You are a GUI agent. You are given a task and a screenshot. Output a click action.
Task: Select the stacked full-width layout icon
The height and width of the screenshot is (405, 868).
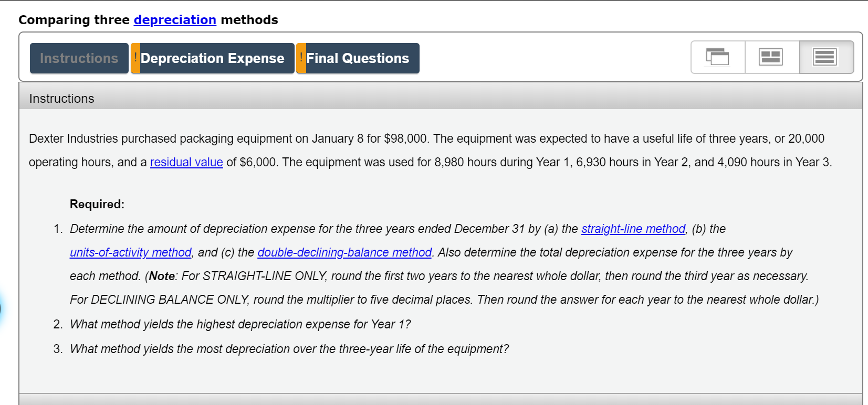coord(825,57)
